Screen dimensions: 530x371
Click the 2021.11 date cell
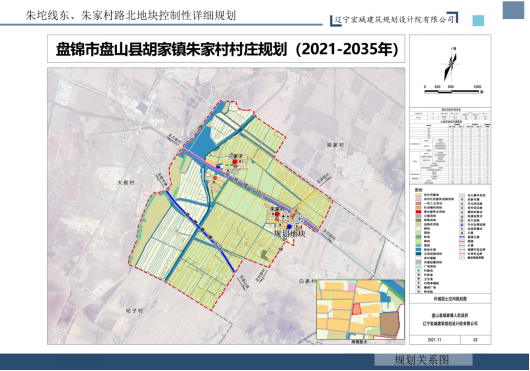[x=435, y=340]
